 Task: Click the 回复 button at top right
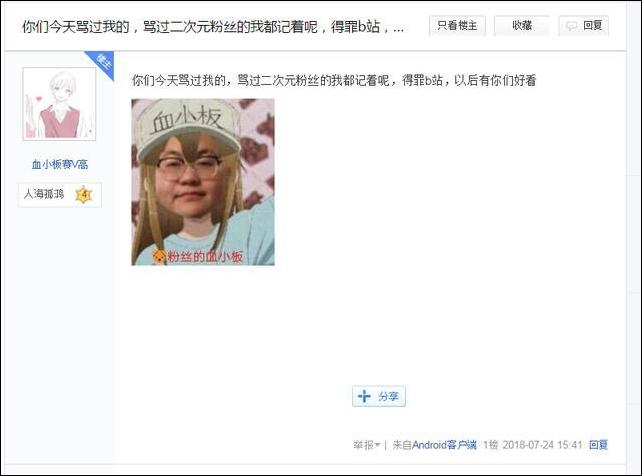coord(583,26)
